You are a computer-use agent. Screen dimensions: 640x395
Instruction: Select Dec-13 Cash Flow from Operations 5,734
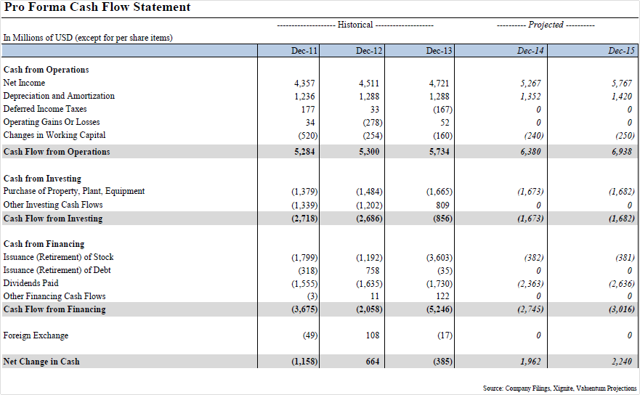point(439,152)
